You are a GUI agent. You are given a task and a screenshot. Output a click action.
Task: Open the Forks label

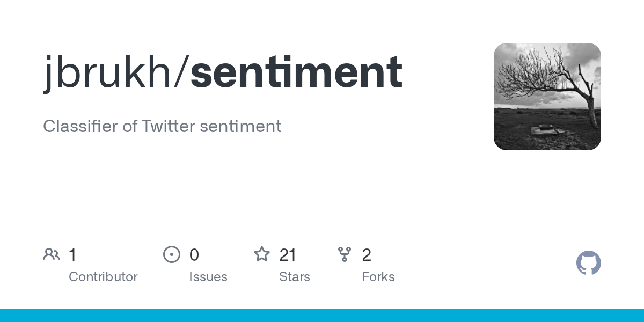point(378,277)
